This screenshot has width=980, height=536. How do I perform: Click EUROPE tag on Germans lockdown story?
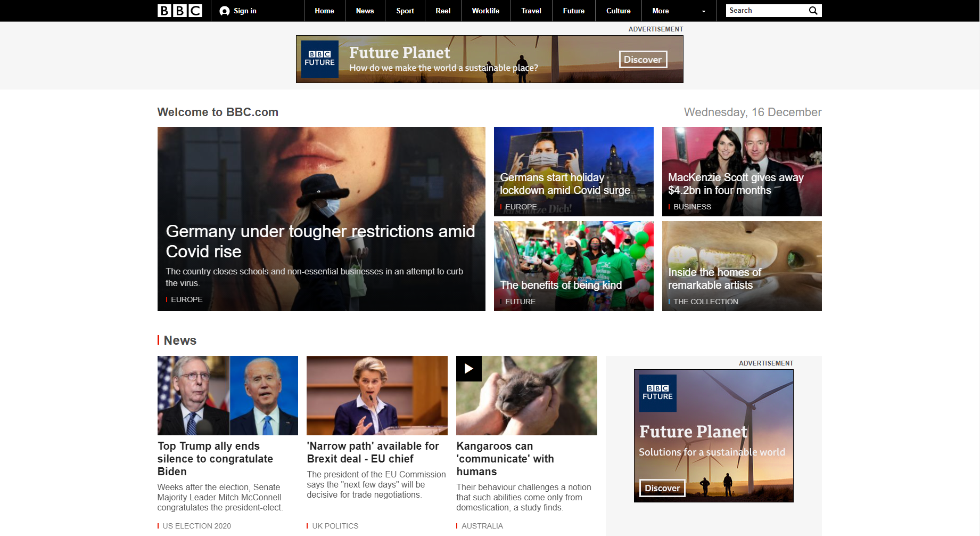521,207
